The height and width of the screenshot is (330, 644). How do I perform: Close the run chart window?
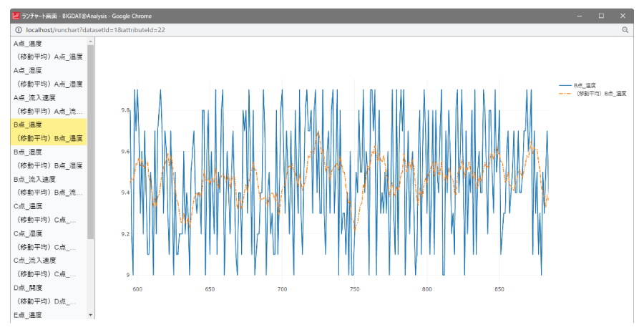[623, 16]
